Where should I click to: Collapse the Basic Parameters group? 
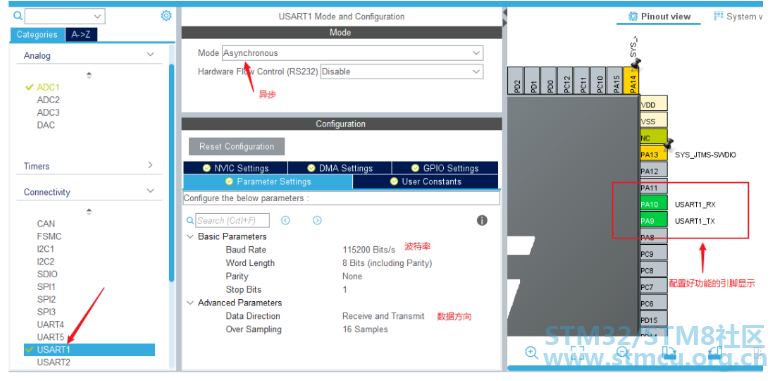(x=190, y=237)
